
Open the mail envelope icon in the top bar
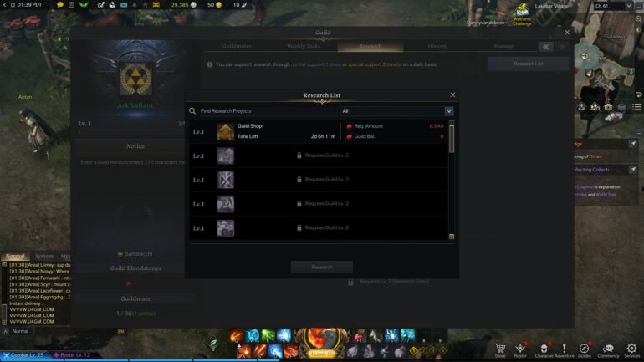(124, 5)
